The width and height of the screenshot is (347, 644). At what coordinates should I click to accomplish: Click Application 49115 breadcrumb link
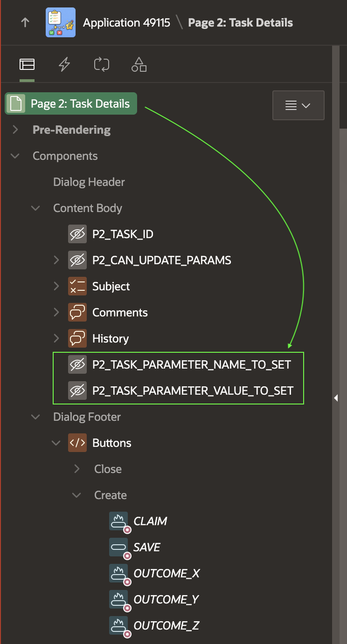126,23
